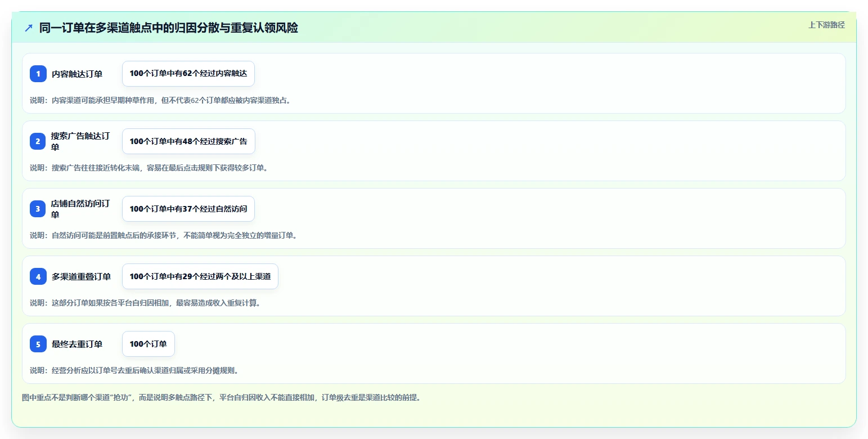The width and height of the screenshot is (868, 439).
Task: Click the step 5 number badge
Action: pos(38,344)
